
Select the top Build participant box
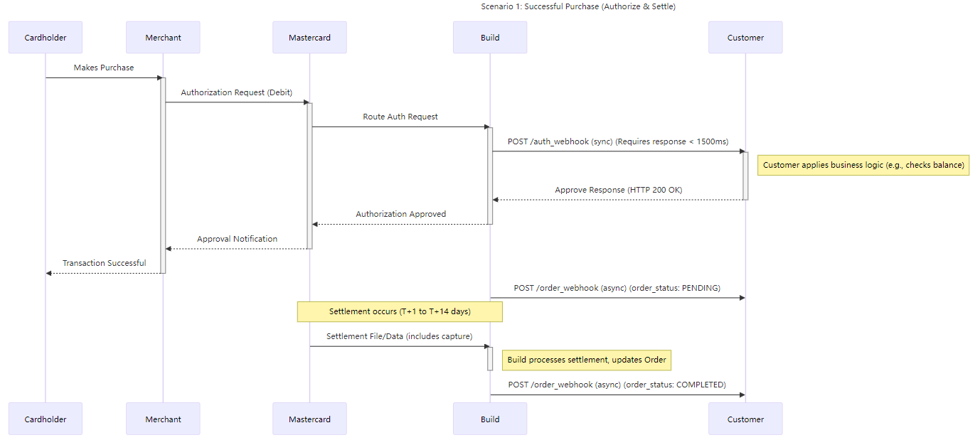coord(490,38)
